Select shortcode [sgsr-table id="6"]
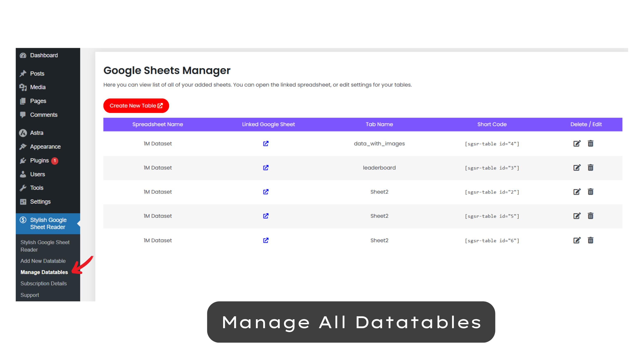This screenshot has height=362, width=644. [x=492, y=241]
